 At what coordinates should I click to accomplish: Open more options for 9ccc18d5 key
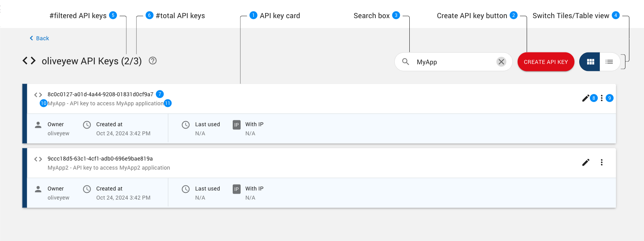click(602, 163)
